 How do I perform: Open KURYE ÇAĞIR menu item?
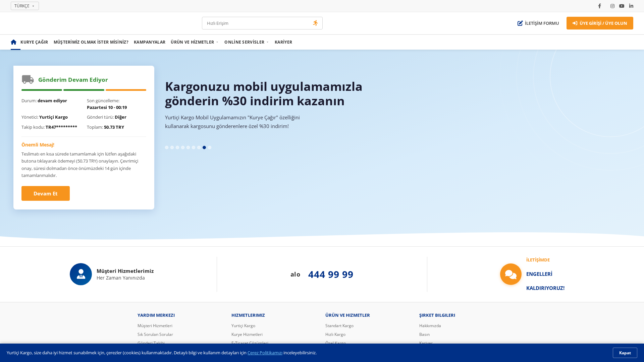(34, 42)
